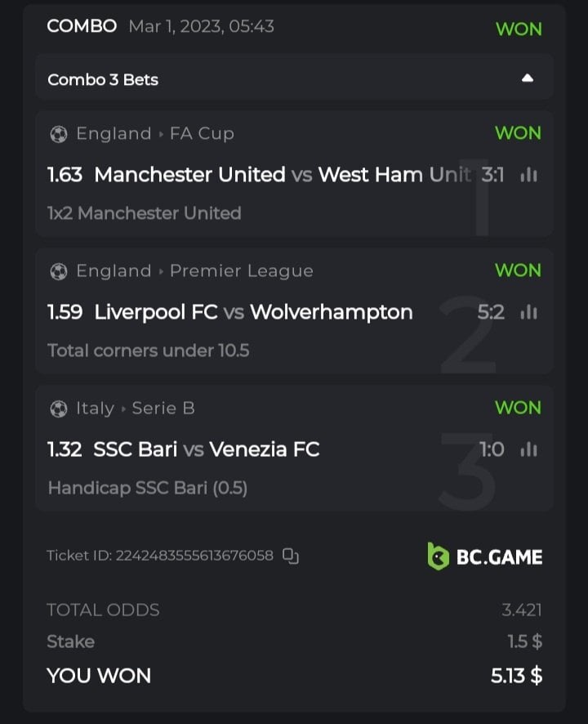Viewport: 588px width, 724px height.
Task: Select the Liverpool FC vs Wolverhampton match
Action: pyautogui.click(x=253, y=312)
